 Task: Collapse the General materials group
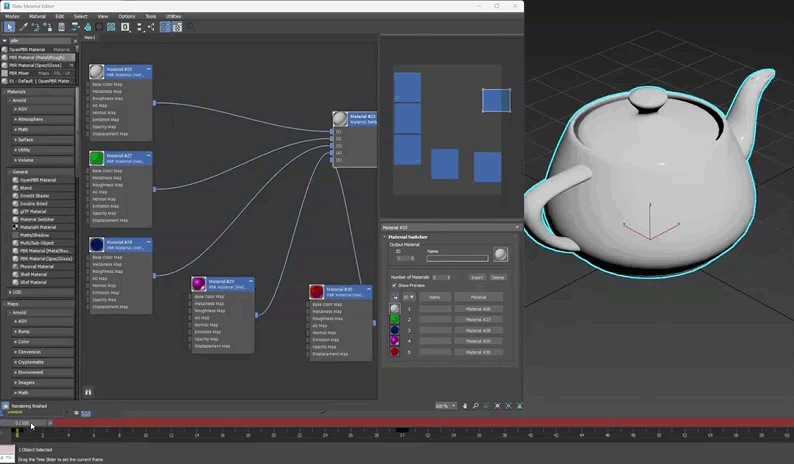click(10, 172)
